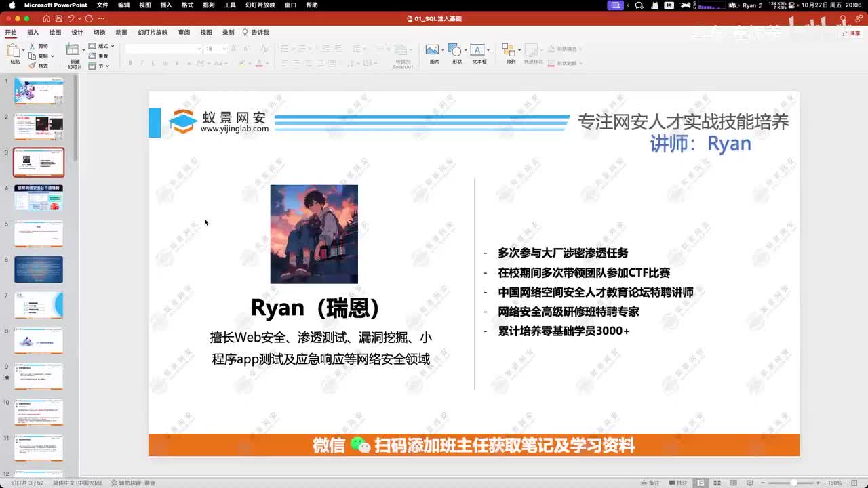The height and width of the screenshot is (488, 868).
Task: Click the Arrange (排列) icon
Action: 509,50
